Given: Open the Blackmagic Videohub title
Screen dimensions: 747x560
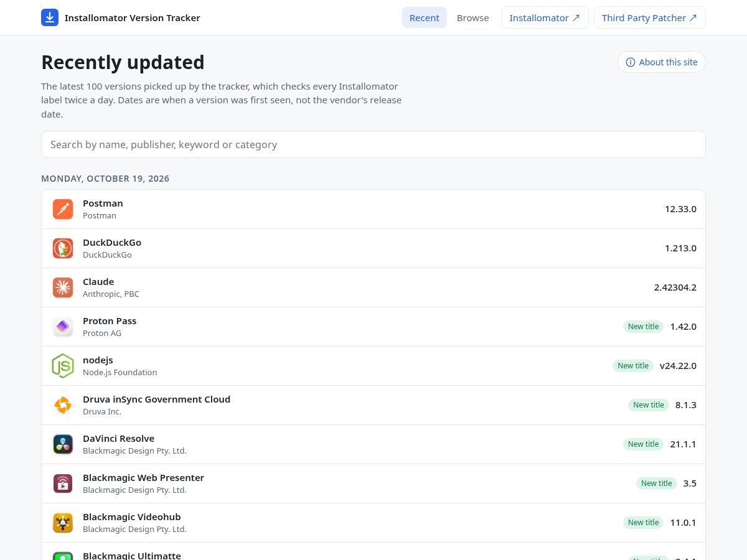Looking at the screenshot, I should coord(132,517).
